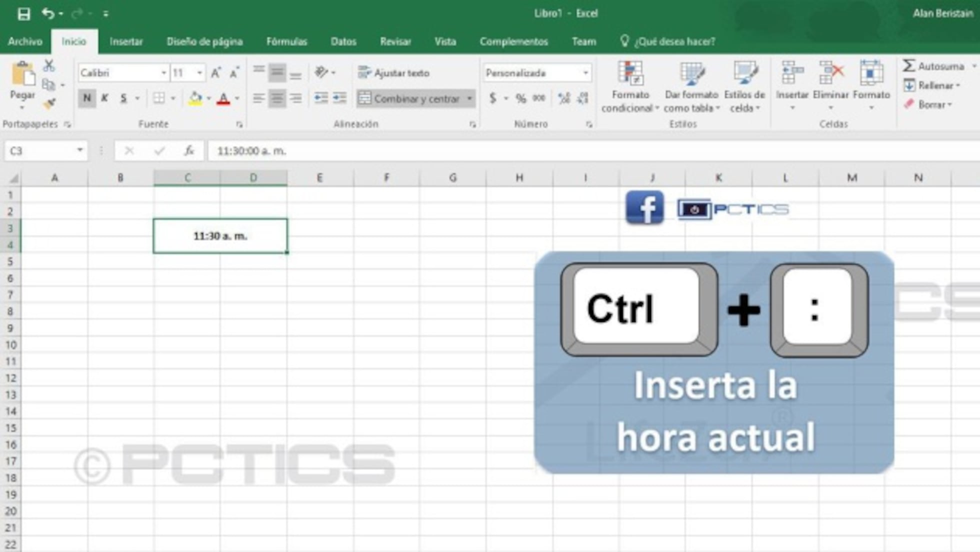Decrease font size with small A icon
Image resolution: width=980 pixels, height=552 pixels.
click(234, 73)
